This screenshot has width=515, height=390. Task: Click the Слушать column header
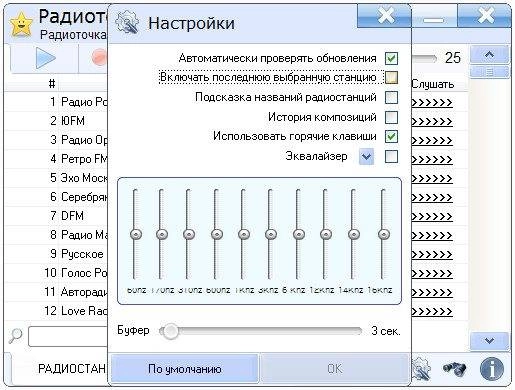(433, 84)
